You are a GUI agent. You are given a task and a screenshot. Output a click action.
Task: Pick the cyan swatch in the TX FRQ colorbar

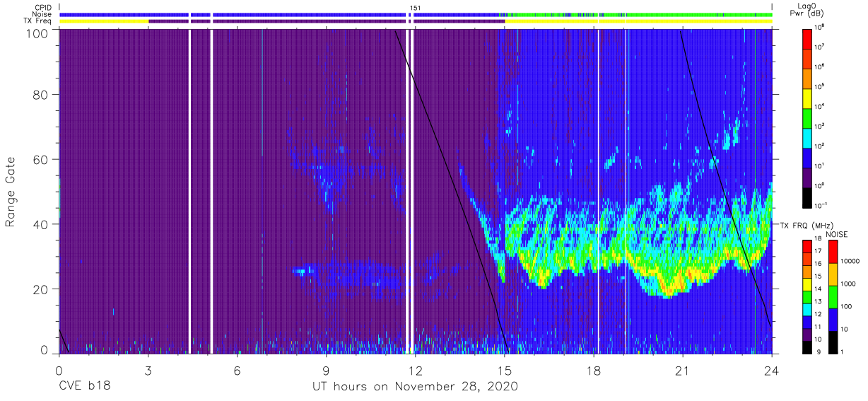point(807,308)
